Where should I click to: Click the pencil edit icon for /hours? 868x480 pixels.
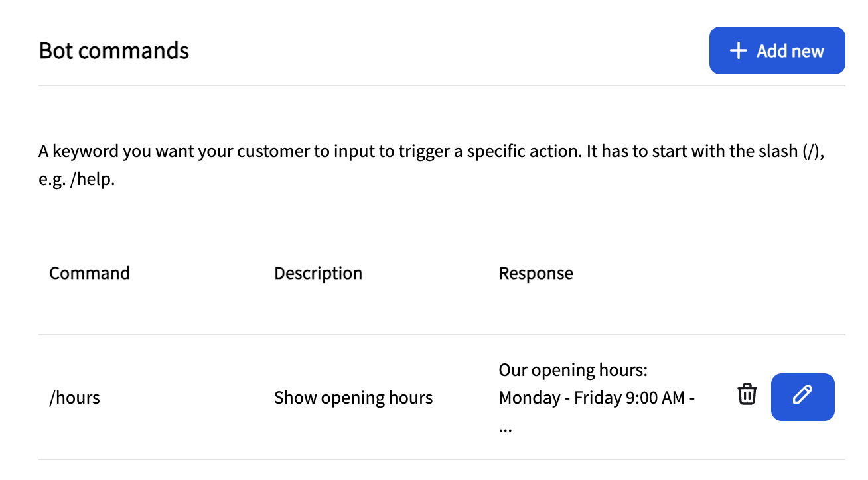coord(802,396)
